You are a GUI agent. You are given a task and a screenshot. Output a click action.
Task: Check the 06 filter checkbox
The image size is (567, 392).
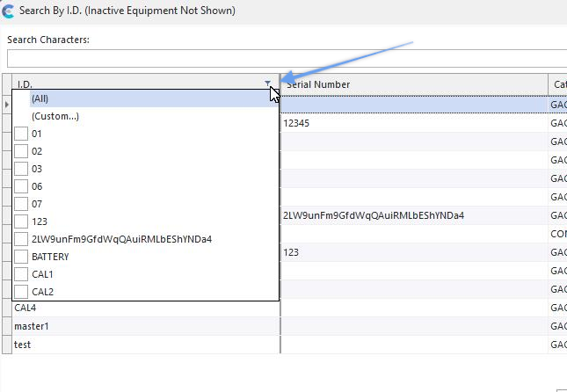click(x=21, y=186)
